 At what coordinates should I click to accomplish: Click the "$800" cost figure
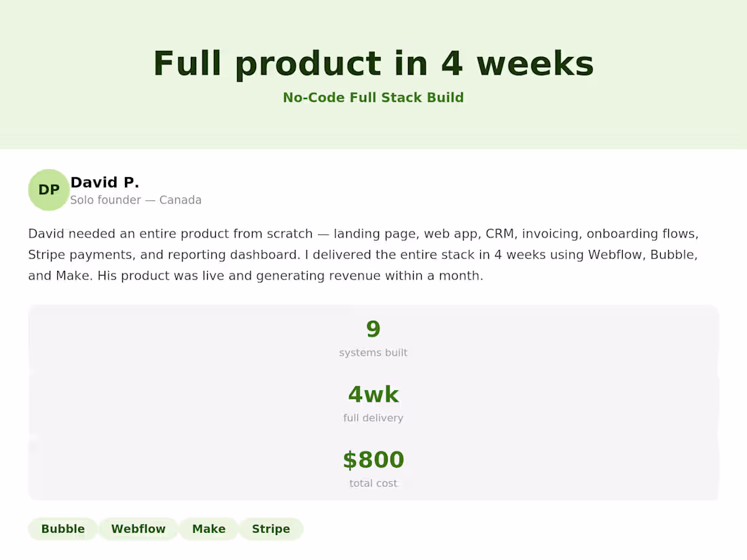[373, 460]
